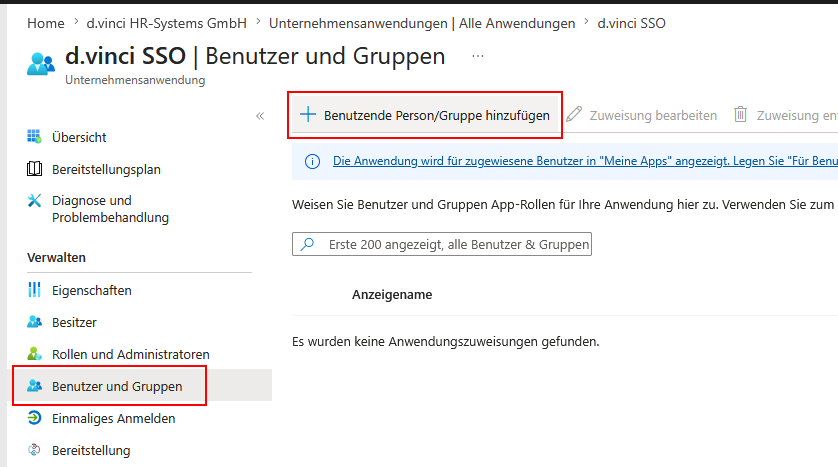Click the Bereitstellungsplan book icon
The width and height of the screenshot is (838, 467).
[34, 169]
